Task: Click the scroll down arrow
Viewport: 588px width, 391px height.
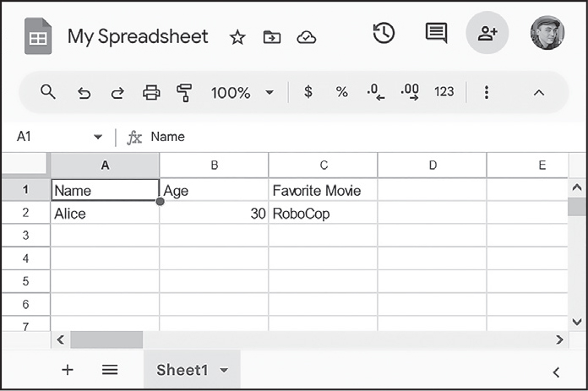Action: [577, 322]
